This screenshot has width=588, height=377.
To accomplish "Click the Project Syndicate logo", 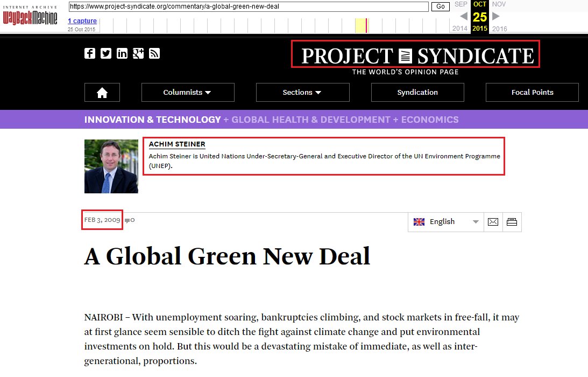I will point(417,56).
